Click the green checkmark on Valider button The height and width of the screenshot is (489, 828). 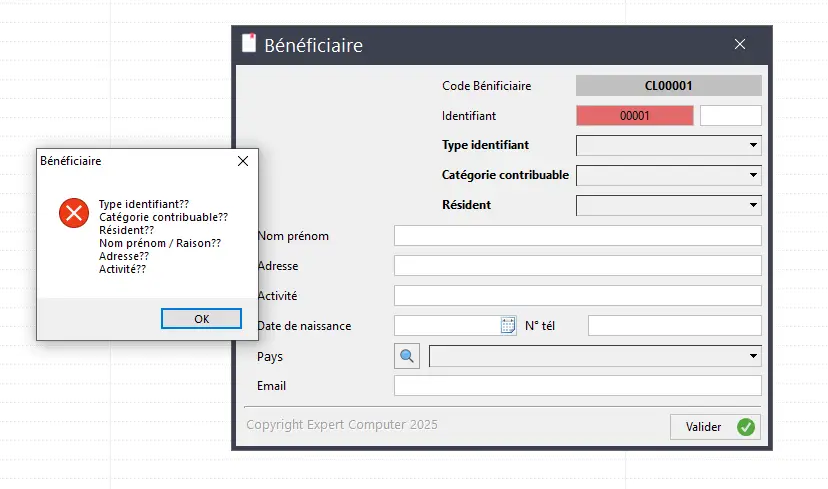click(x=746, y=427)
